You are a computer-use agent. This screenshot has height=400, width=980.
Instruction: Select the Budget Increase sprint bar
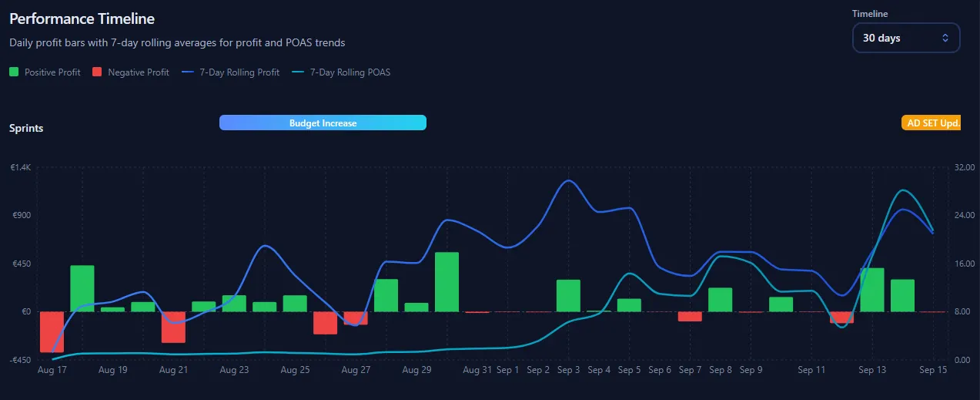click(x=323, y=123)
